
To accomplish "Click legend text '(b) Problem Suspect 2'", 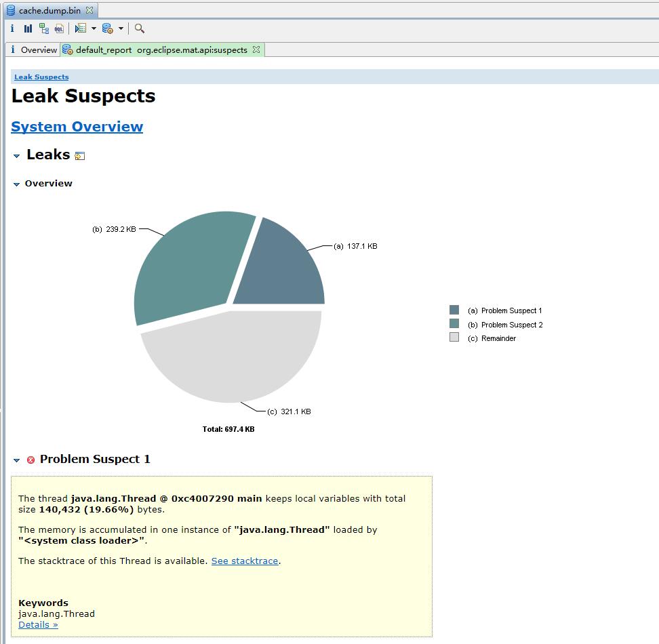I will (x=505, y=325).
